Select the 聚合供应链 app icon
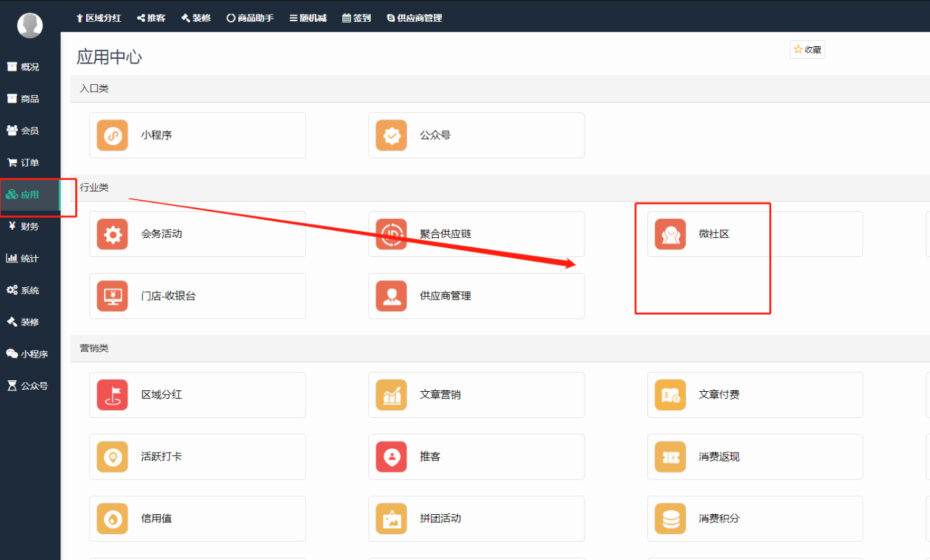930x560 pixels. pos(391,235)
